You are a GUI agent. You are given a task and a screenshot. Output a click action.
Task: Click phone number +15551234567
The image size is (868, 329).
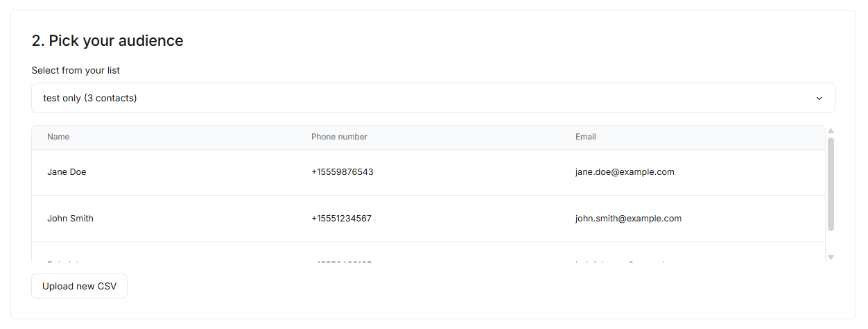pos(341,219)
